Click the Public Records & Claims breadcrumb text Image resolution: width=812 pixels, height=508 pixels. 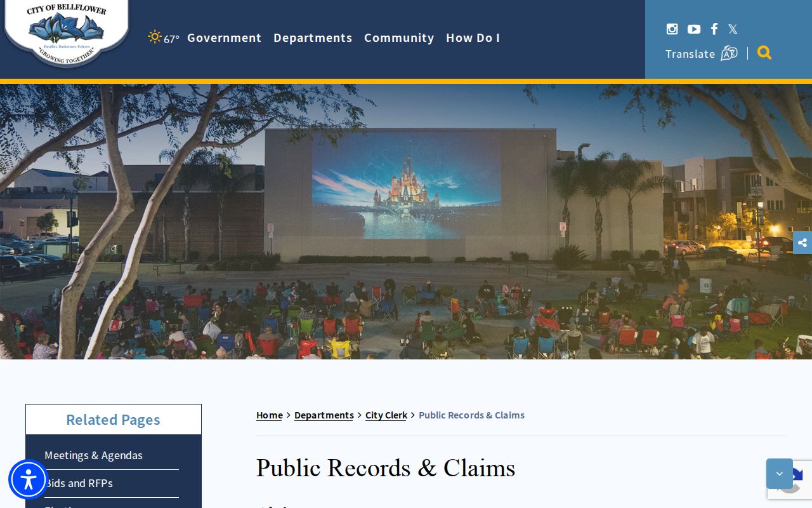pyautogui.click(x=471, y=415)
